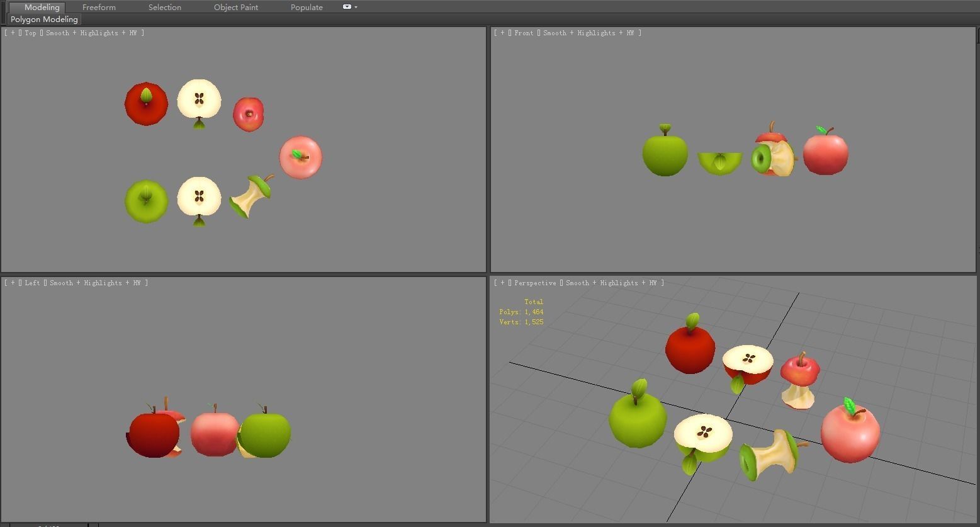Expand the Polygon Modeling panel
Screen dimensions: 980x527
pyautogui.click(x=44, y=20)
